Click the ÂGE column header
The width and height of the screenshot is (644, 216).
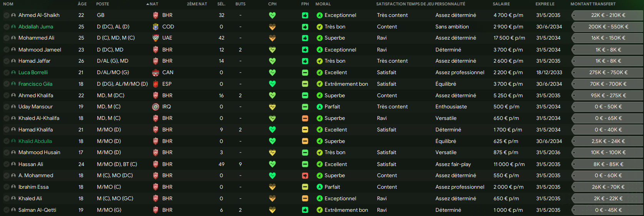pos(82,4)
